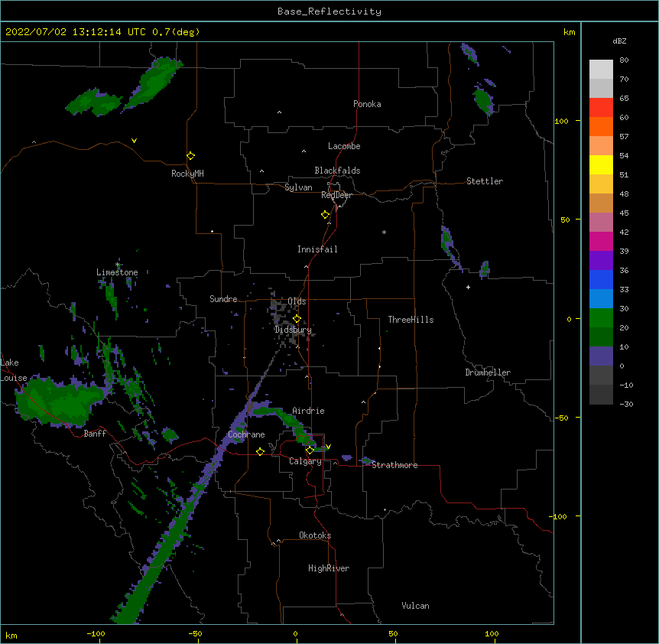This screenshot has height=644, width=659.
Task: Click the white asterisk marker east of Innisfail
Action: pyautogui.click(x=384, y=232)
